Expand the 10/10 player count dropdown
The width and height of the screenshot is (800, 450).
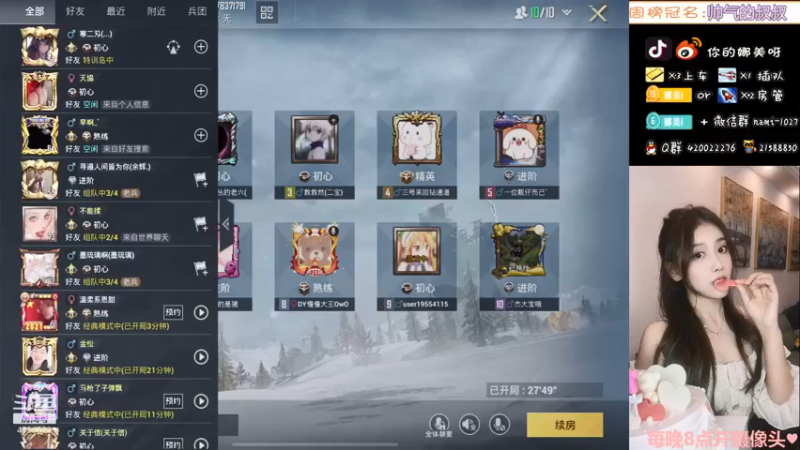pyautogui.click(x=567, y=12)
